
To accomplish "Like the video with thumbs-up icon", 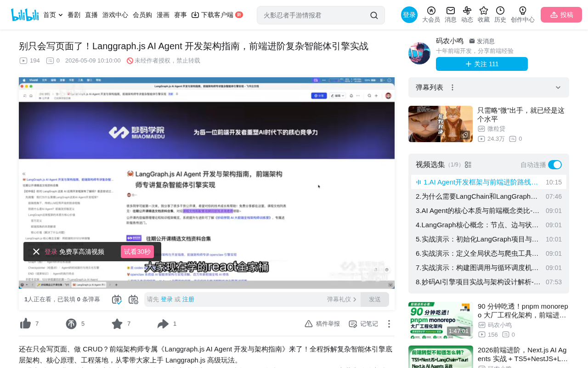I will [x=25, y=324].
